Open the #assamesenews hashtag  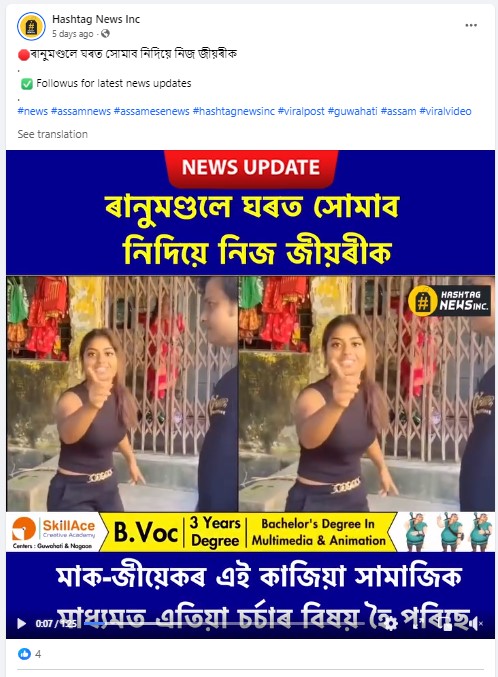(x=152, y=111)
